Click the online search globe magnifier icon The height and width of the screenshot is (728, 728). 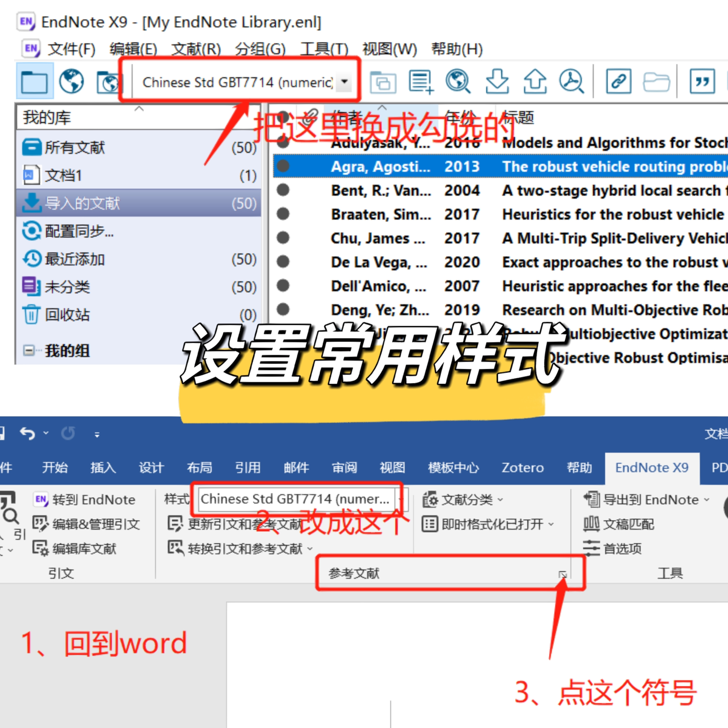click(458, 81)
